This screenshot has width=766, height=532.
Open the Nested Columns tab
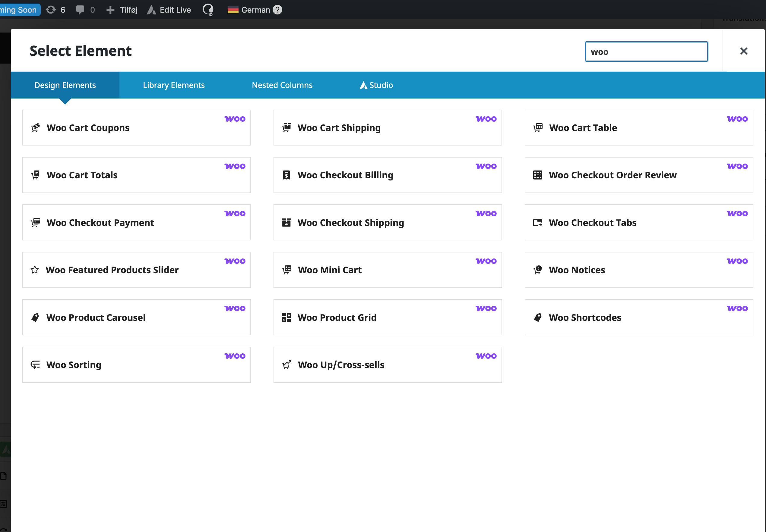click(282, 85)
